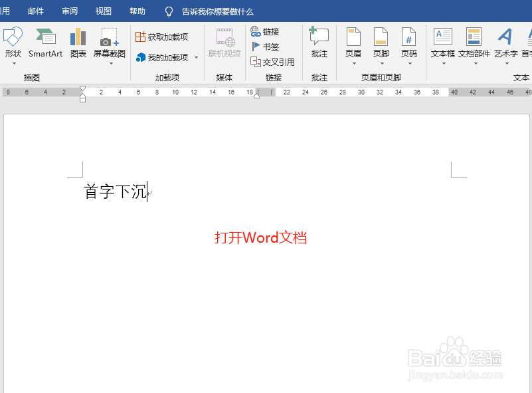Screen dimensions: 532x393
Task: Click the right indent marker on ruler
Action: 257,95
